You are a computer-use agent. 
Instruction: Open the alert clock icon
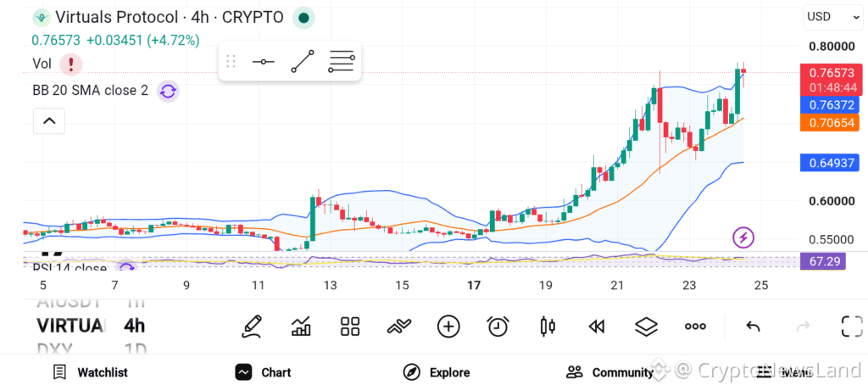[x=498, y=327]
